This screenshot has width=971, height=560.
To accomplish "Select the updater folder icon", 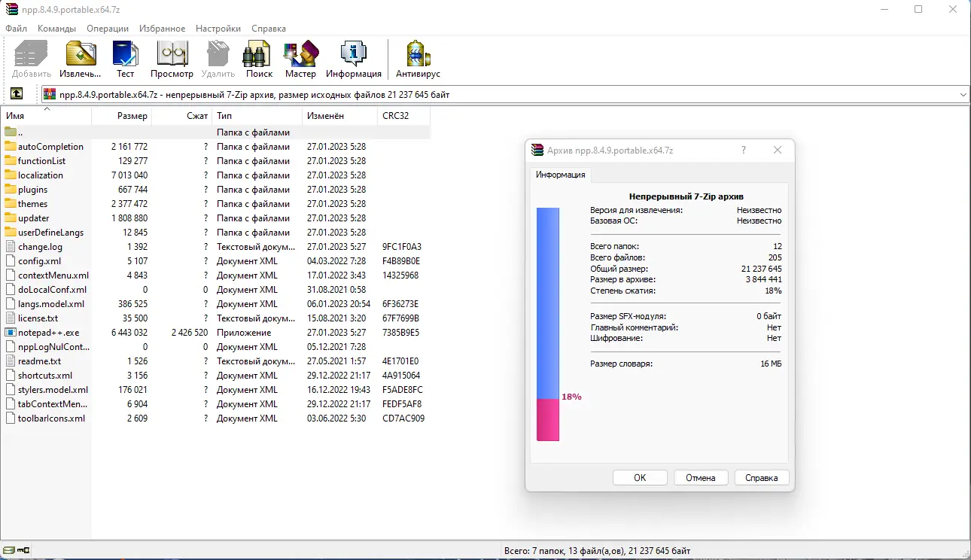I will pyautogui.click(x=11, y=218).
